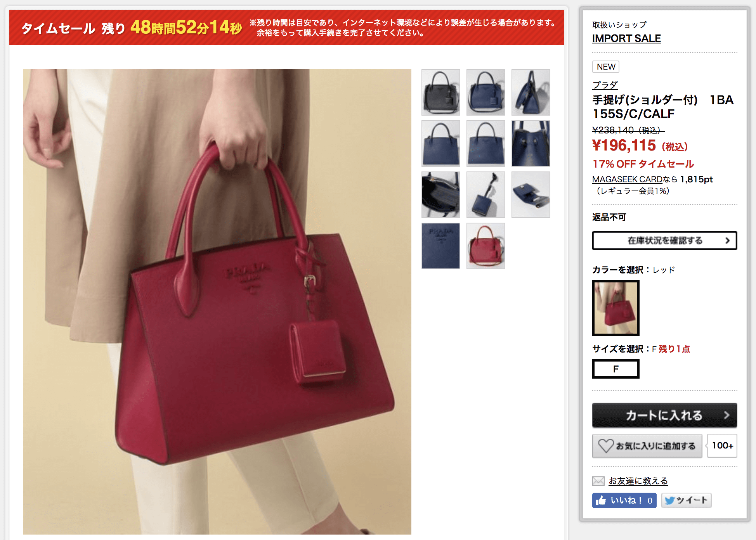Select the レッド color swatch

tap(616, 308)
